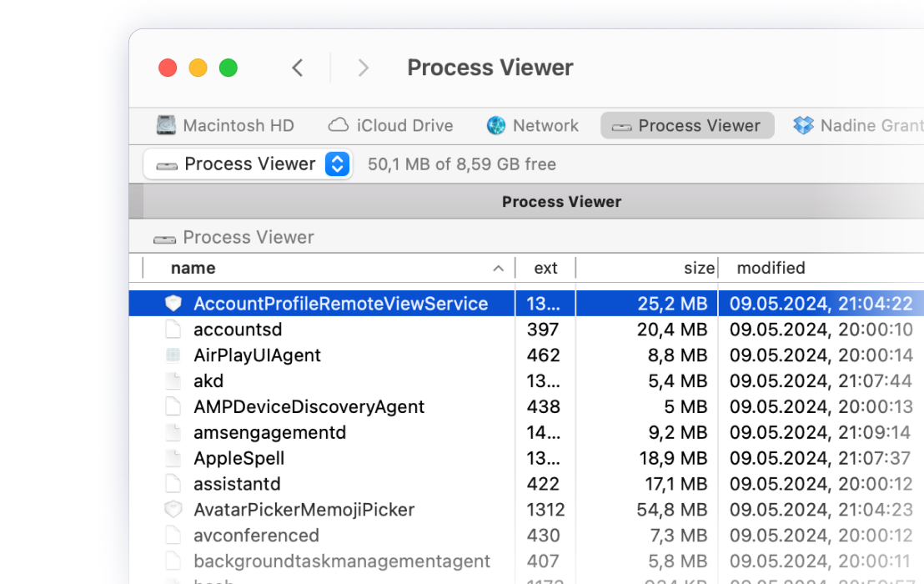924x584 pixels.
Task: Click the Nadine Grant user icon
Action: coord(803,125)
